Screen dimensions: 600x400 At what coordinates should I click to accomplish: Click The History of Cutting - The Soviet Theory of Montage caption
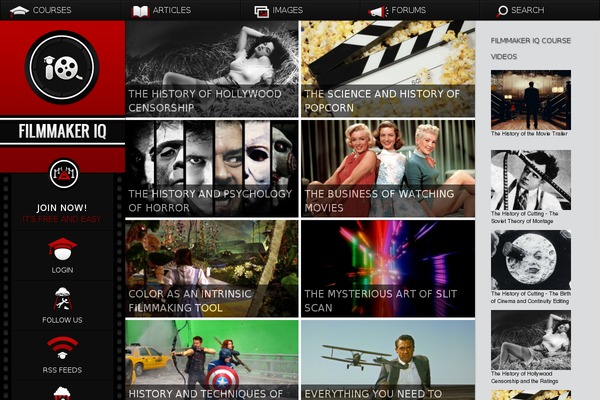(524, 217)
